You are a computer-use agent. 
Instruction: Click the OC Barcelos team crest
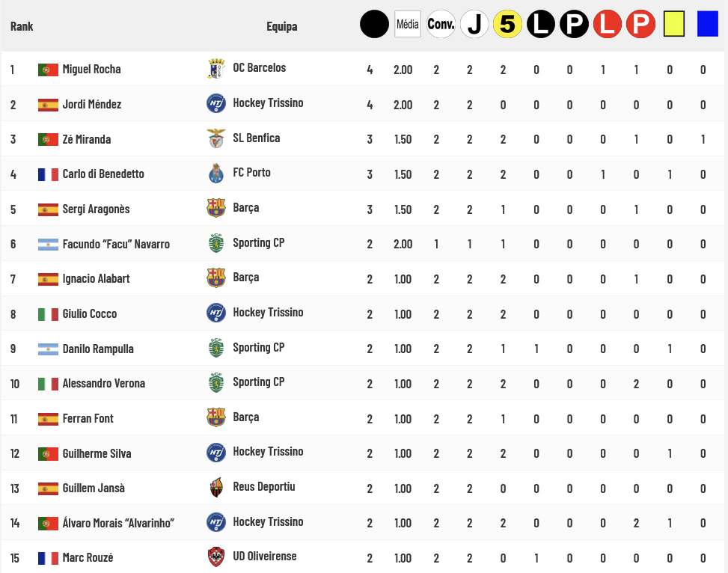coord(215,69)
